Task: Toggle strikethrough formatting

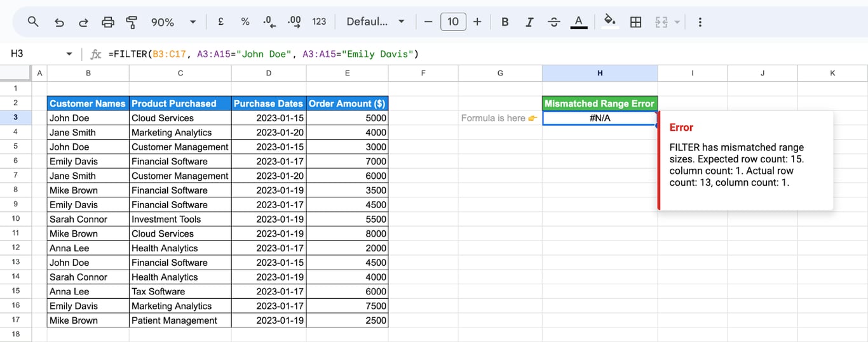Action: 554,22
